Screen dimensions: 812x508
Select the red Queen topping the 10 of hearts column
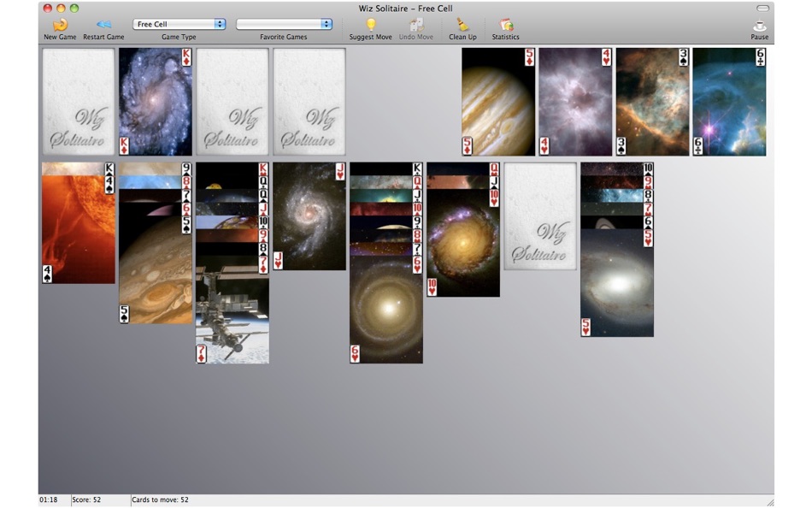click(x=463, y=169)
